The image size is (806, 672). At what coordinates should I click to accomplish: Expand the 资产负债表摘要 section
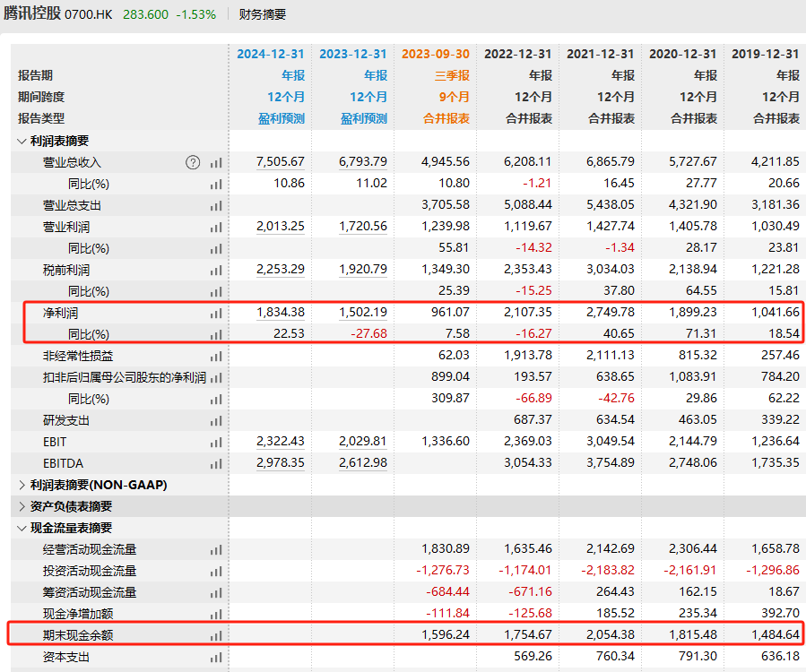(22, 506)
